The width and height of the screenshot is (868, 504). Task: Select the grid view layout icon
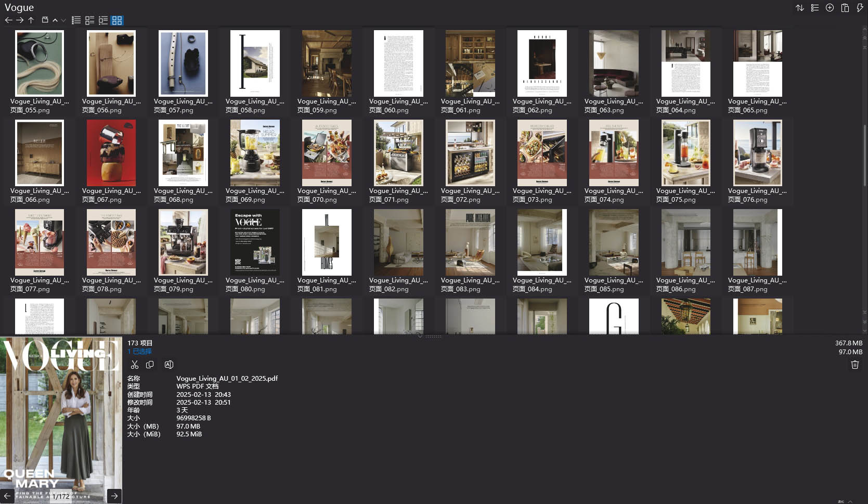click(x=117, y=20)
